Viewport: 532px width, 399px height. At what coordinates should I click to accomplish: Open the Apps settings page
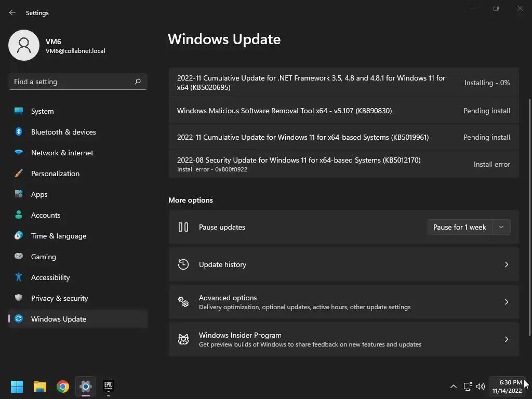click(39, 194)
